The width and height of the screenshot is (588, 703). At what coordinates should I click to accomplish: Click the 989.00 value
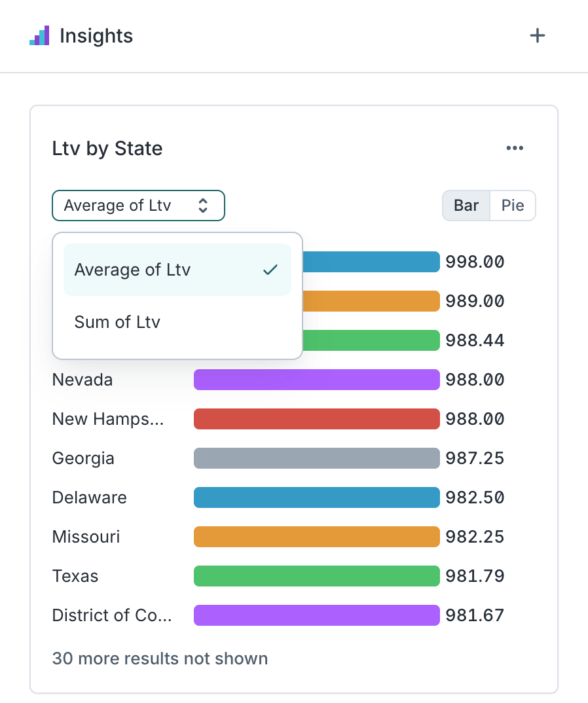click(475, 301)
